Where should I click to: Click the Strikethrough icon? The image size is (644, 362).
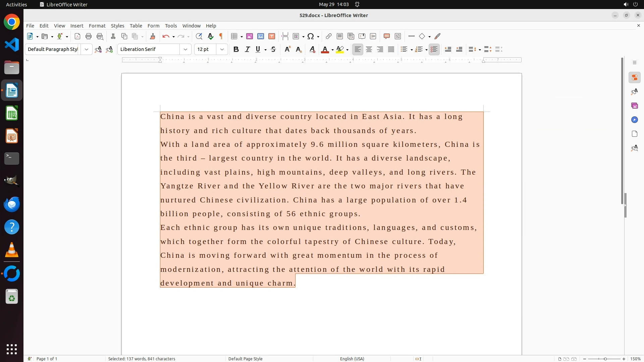tap(273, 50)
